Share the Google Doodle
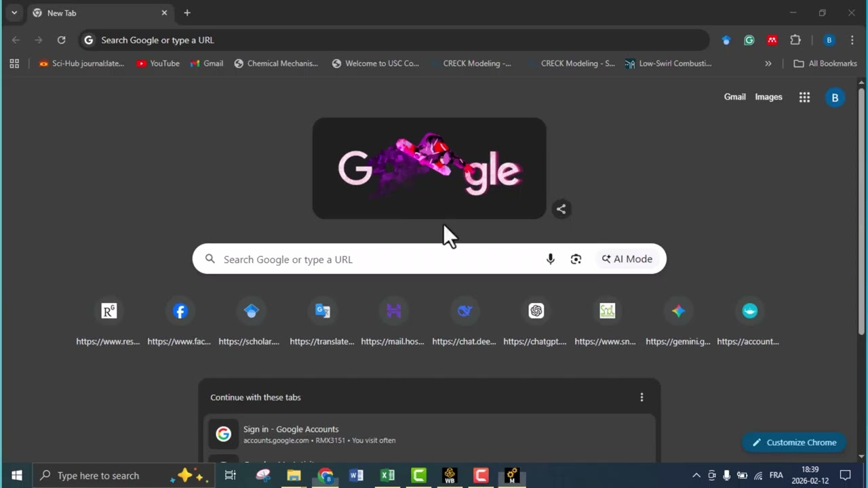Viewport: 868px width, 488px height. click(561, 209)
